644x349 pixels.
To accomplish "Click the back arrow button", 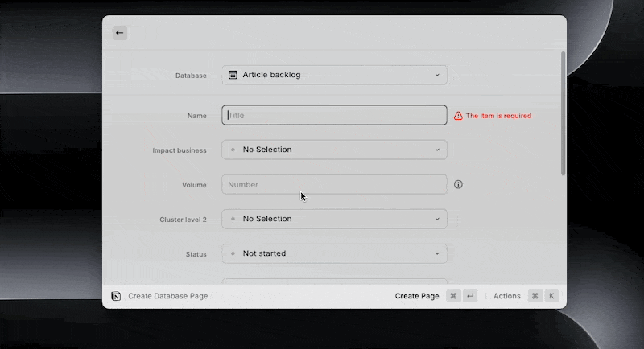I will (119, 33).
